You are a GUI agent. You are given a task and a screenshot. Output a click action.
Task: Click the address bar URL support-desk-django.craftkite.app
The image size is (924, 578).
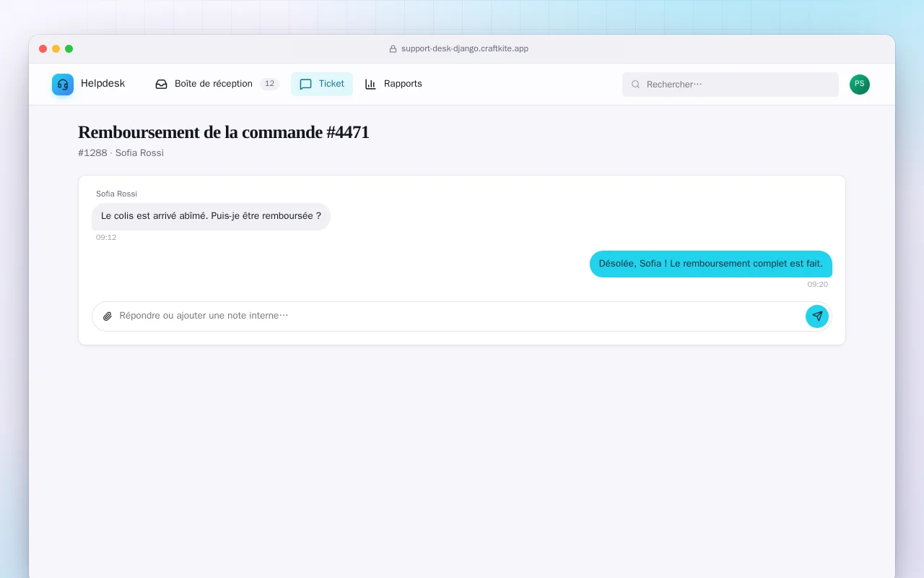465,49
